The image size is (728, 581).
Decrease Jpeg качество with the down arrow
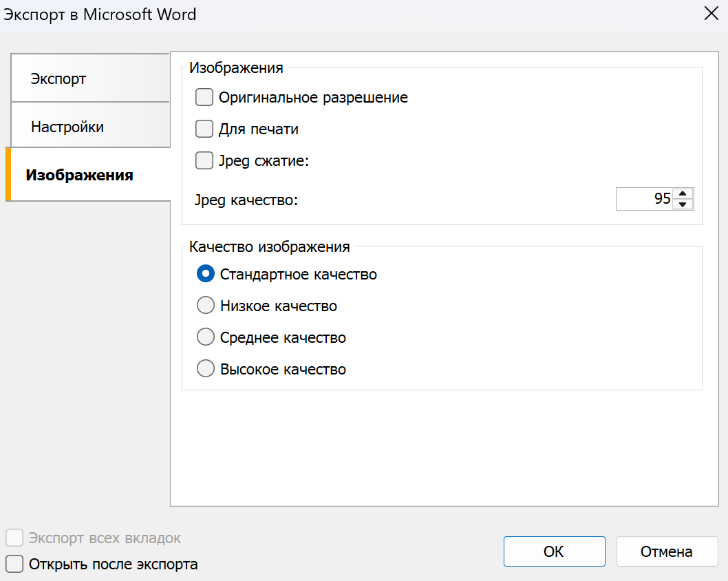(683, 204)
